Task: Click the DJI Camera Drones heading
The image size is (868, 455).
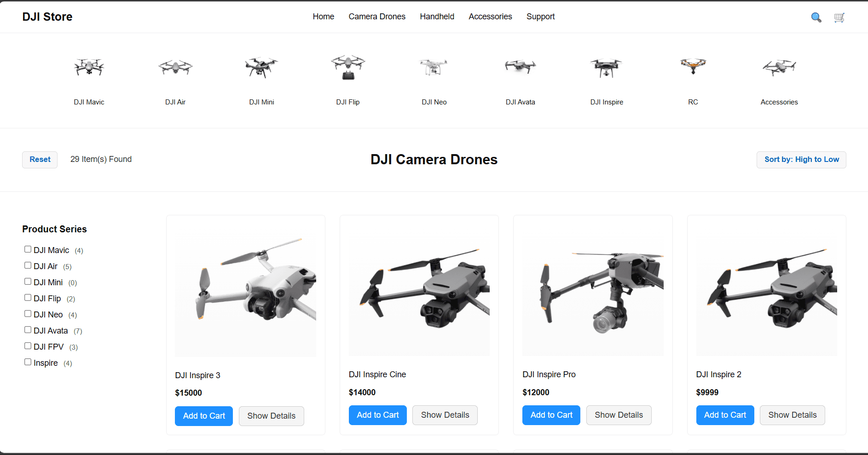Action: [434, 159]
